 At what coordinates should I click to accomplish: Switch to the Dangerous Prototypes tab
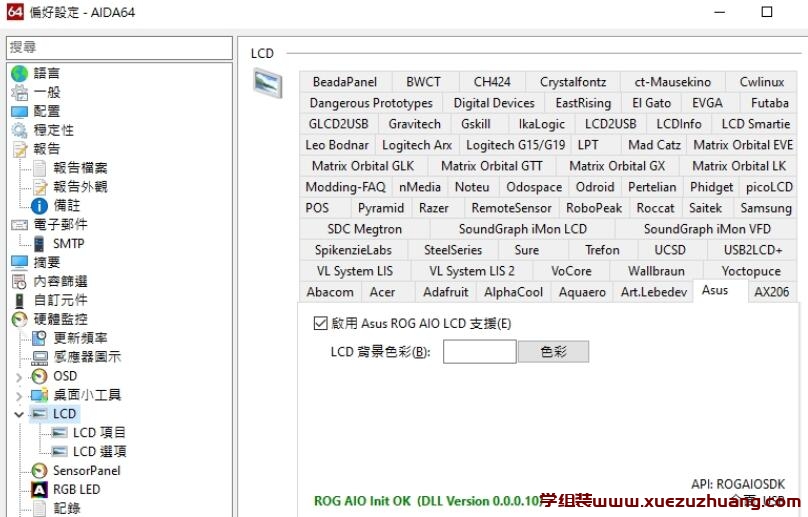point(371,103)
